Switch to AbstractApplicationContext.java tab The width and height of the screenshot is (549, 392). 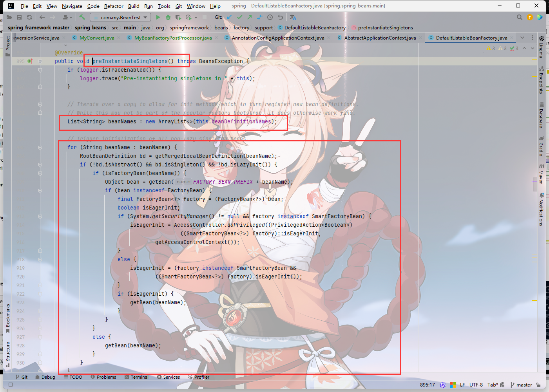(380, 38)
